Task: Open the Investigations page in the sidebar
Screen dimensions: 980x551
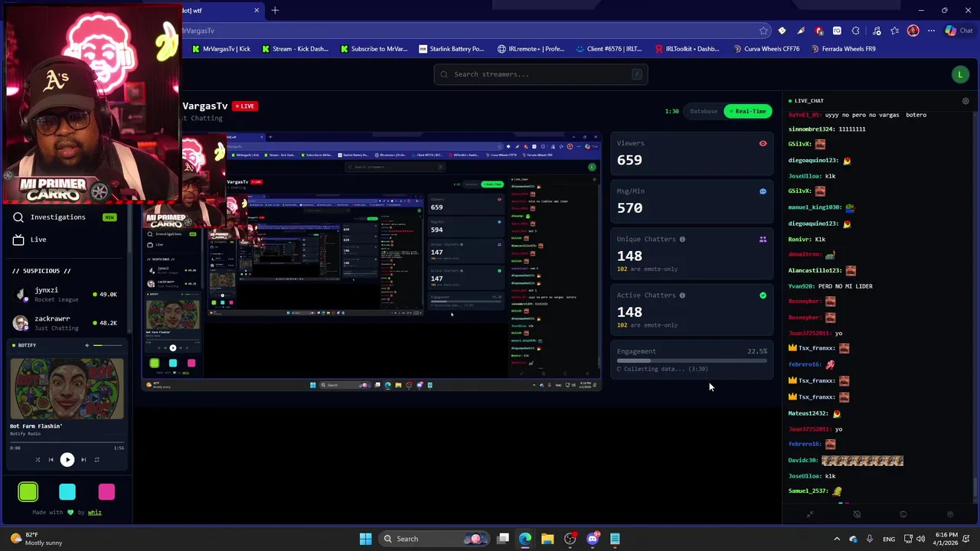Action: [66, 217]
